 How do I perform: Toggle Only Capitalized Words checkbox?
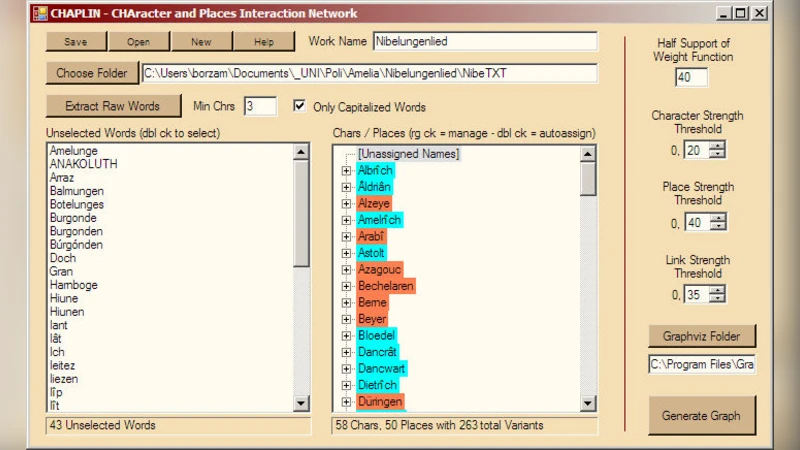click(299, 107)
